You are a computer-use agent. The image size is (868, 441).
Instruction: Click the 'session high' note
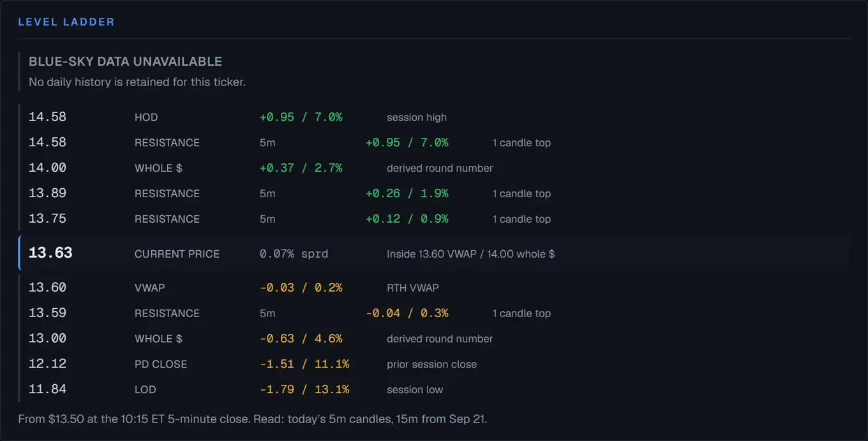417,117
